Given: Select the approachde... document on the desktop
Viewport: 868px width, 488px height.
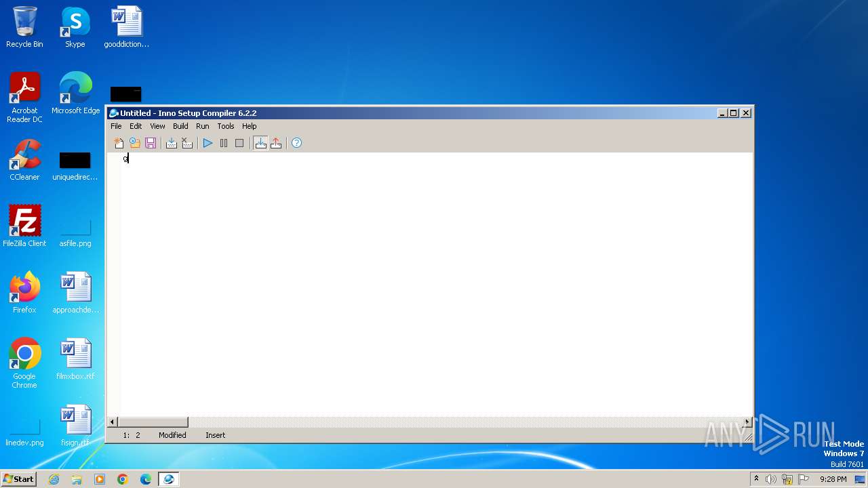Looking at the screenshot, I should click(x=75, y=293).
